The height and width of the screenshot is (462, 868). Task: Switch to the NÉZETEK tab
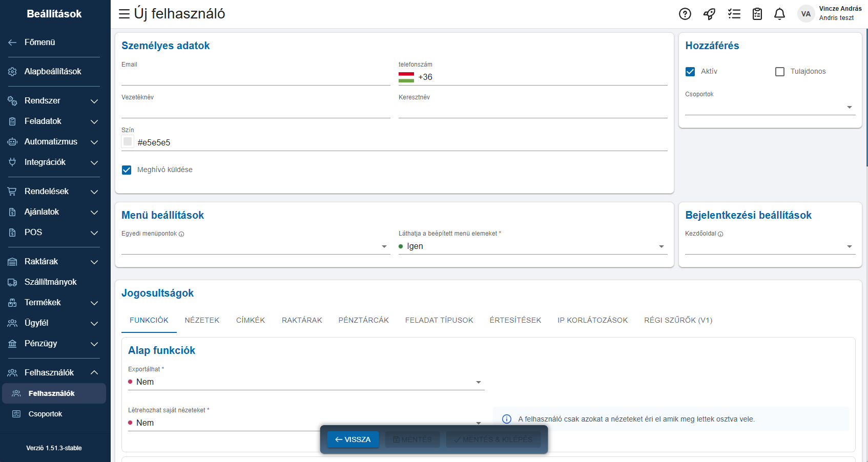202,320
